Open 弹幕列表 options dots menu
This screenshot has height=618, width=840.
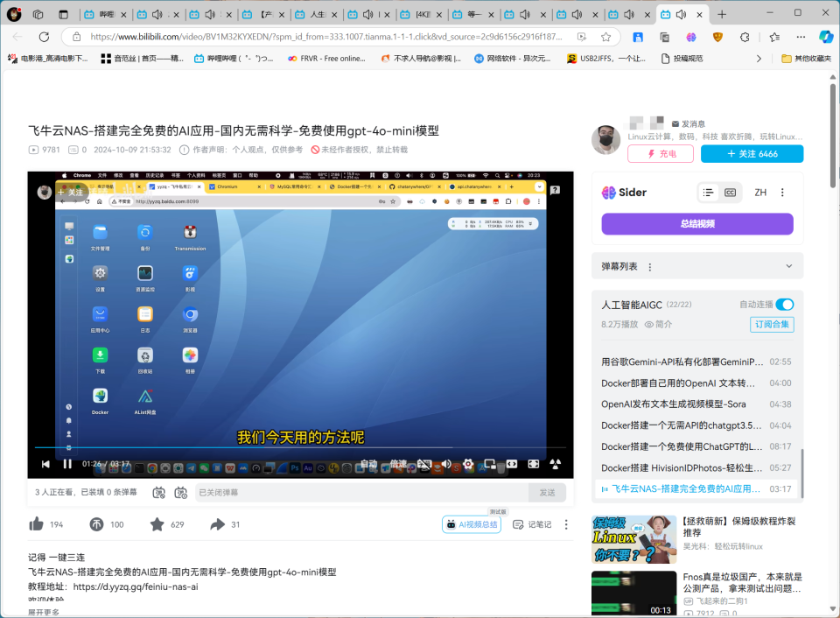[x=650, y=267]
